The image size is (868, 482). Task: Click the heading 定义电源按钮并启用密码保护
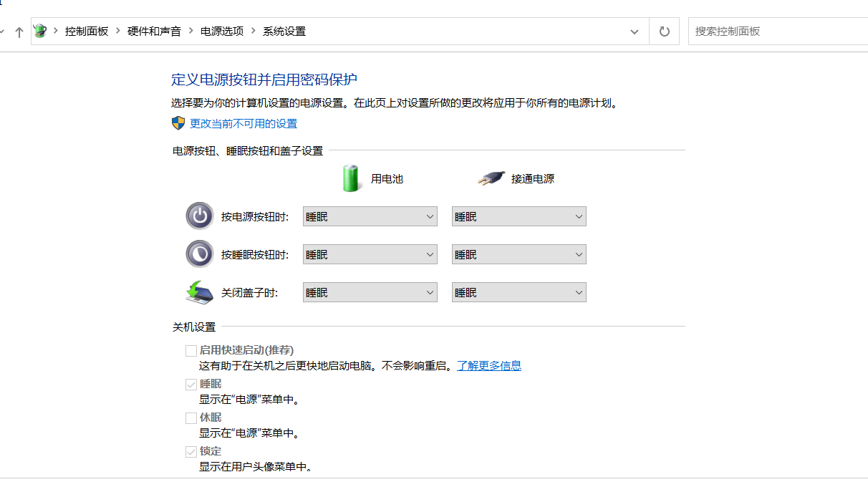click(264, 79)
